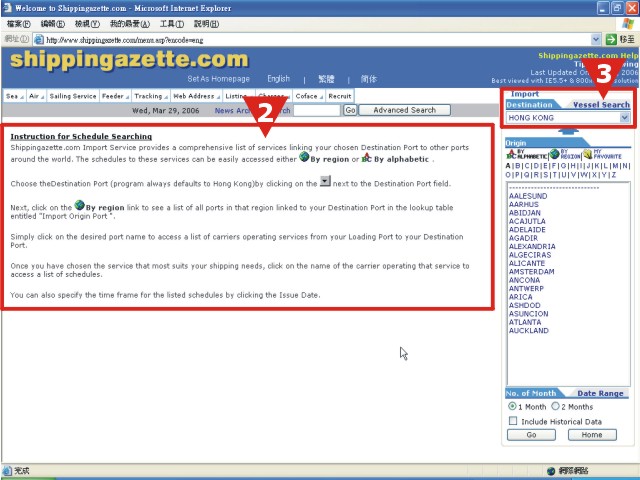Select AUCKLAND in the origin port list
Image resolution: width=640 pixels, height=480 pixels.
click(x=529, y=331)
